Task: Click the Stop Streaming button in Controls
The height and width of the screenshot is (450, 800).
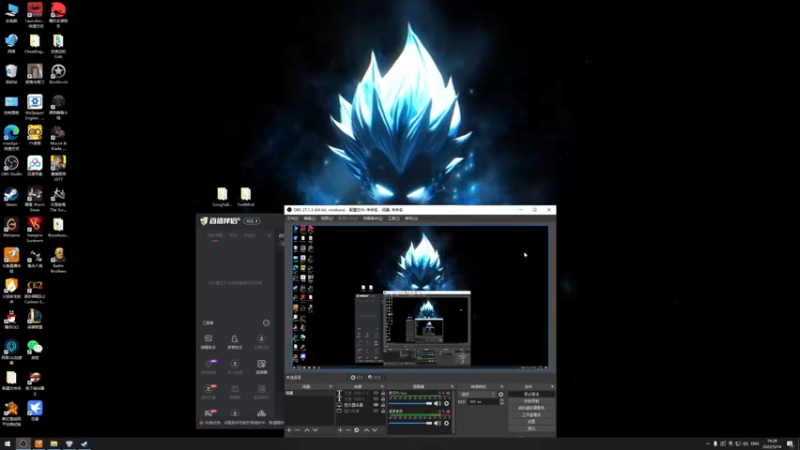Action: click(x=531, y=394)
